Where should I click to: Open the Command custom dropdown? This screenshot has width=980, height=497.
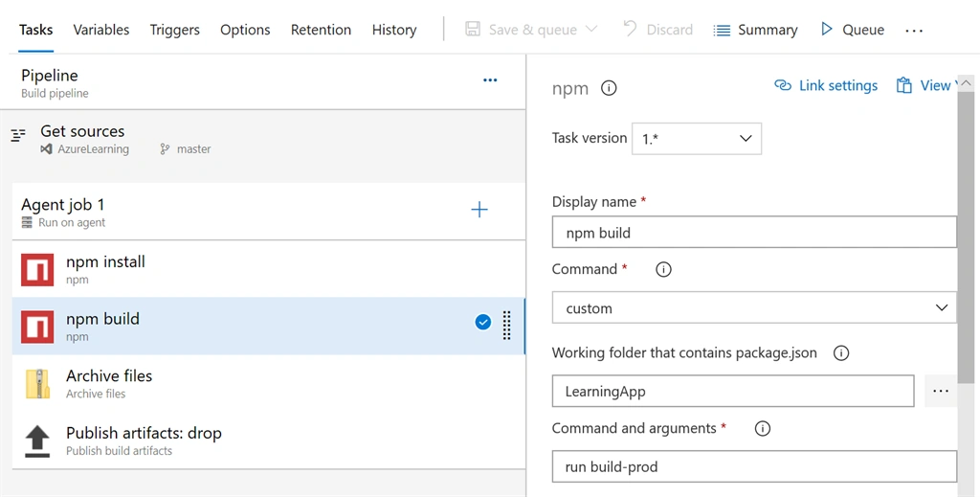(x=754, y=307)
